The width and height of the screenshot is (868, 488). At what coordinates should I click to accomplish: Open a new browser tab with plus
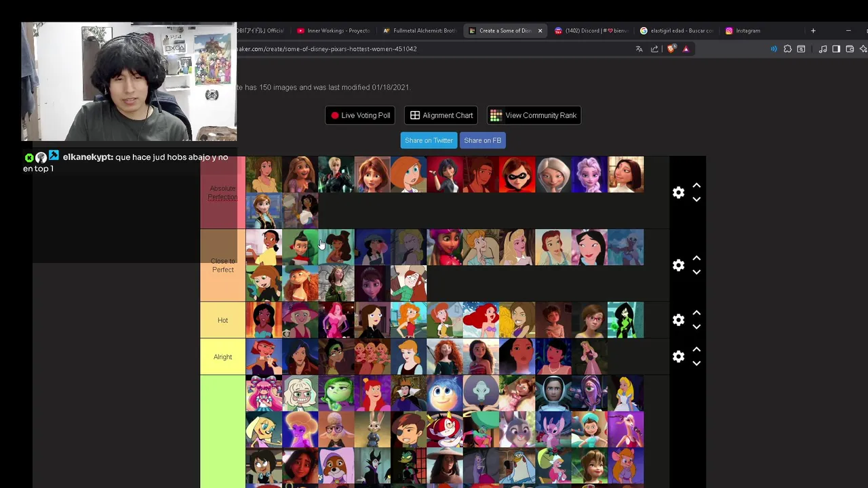pyautogui.click(x=813, y=30)
